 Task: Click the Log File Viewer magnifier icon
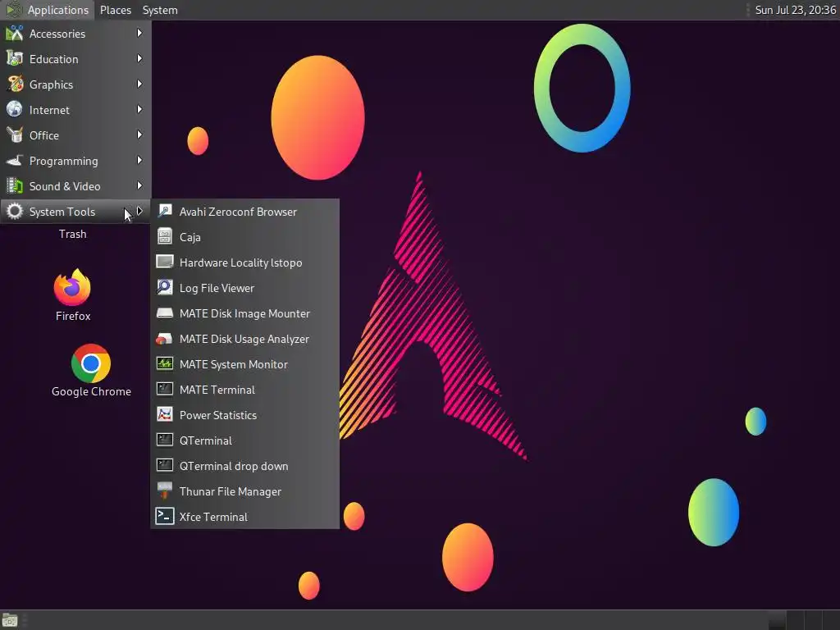click(x=164, y=287)
